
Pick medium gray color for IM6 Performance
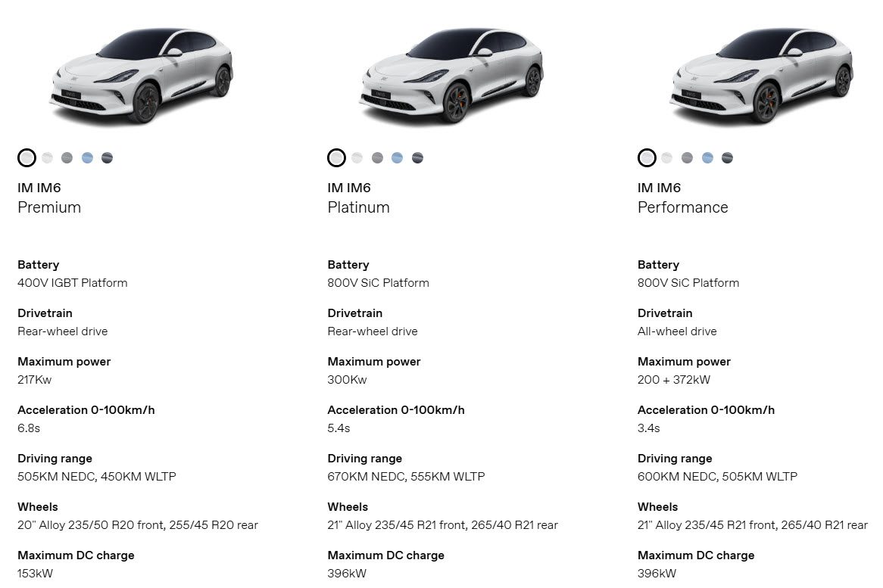[687, 158]
